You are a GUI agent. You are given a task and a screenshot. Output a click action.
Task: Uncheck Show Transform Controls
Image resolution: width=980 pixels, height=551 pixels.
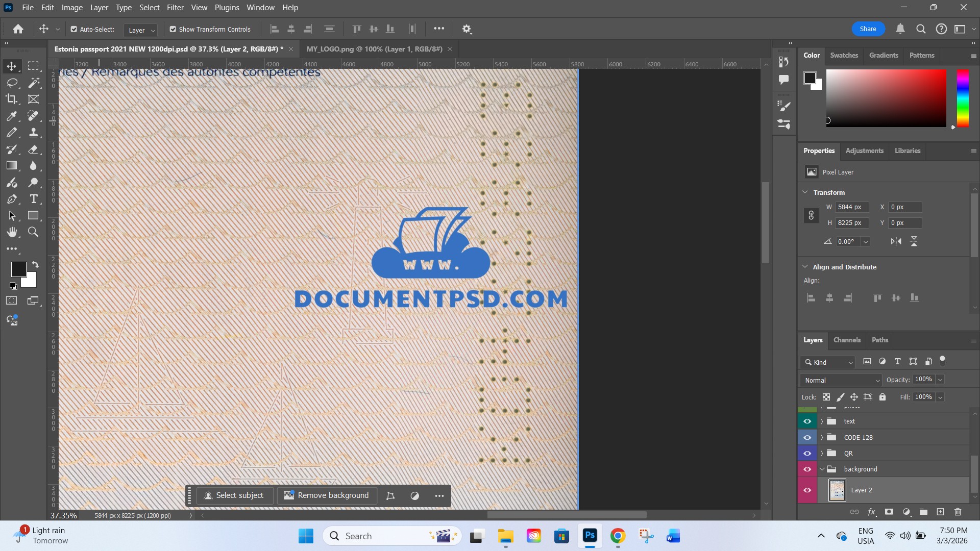click(x=173, y=30)
